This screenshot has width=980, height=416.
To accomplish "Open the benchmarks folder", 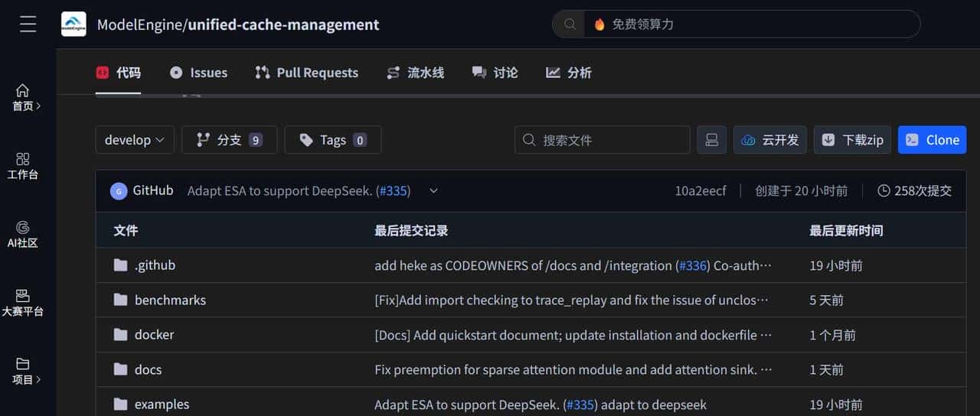I will pos(170,300).
